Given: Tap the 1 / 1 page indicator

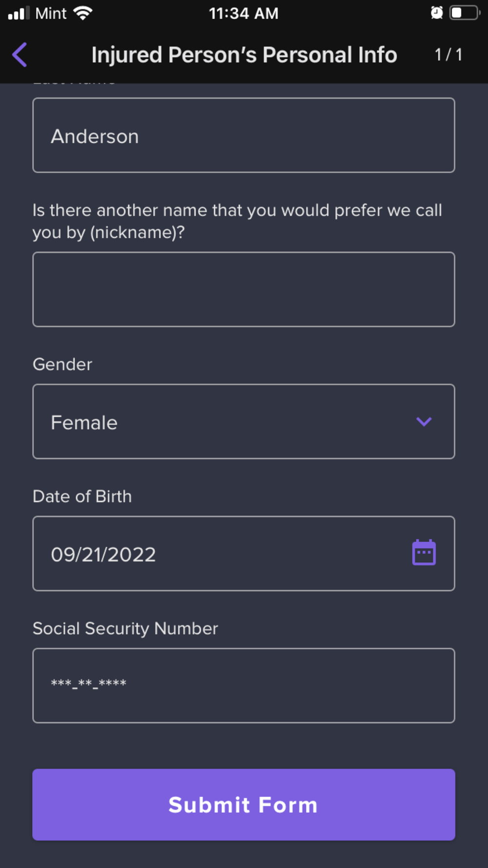Looking at the screenshot, I should pos(448,55).
